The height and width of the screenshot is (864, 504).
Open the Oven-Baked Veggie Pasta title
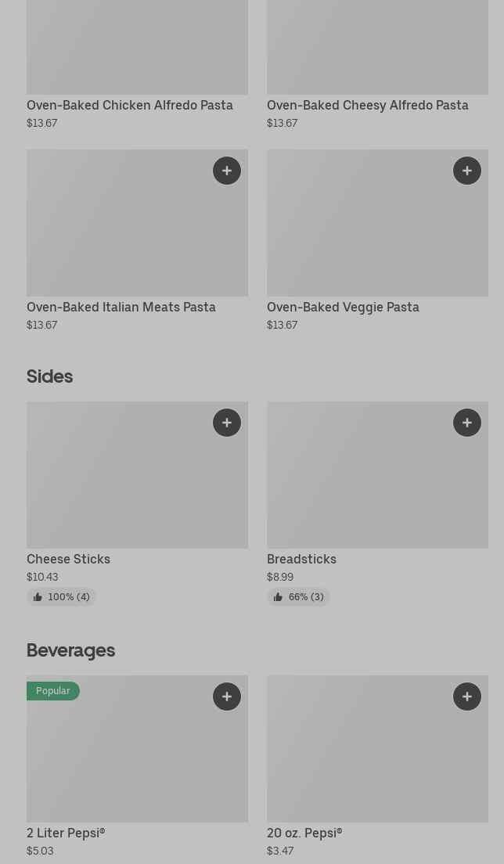tap(343, 307)
